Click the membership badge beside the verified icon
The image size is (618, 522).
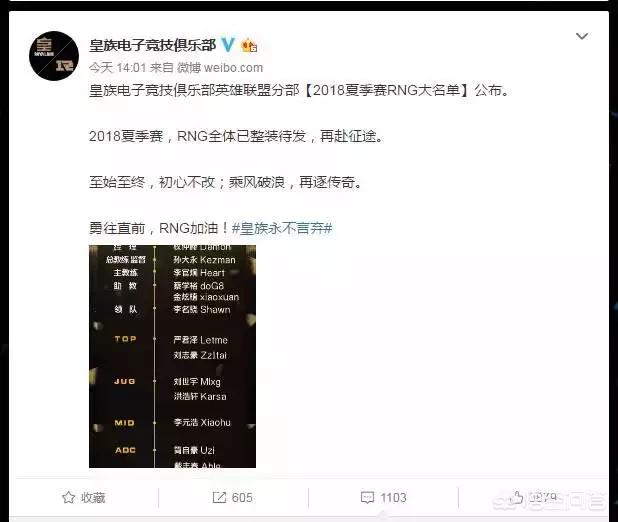249,45
